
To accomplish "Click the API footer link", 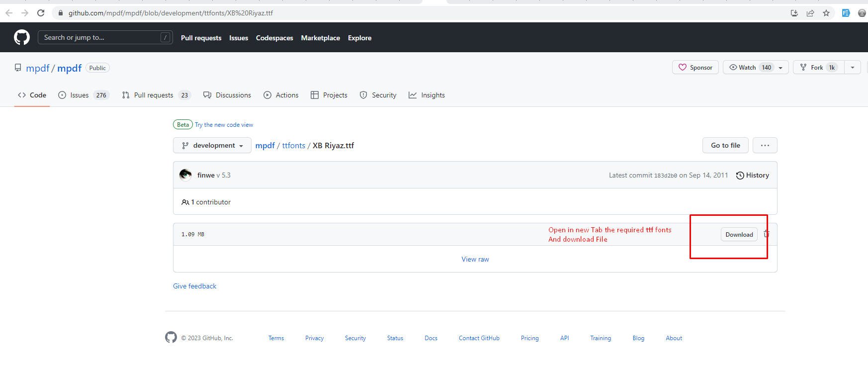I will coord(565,338).
